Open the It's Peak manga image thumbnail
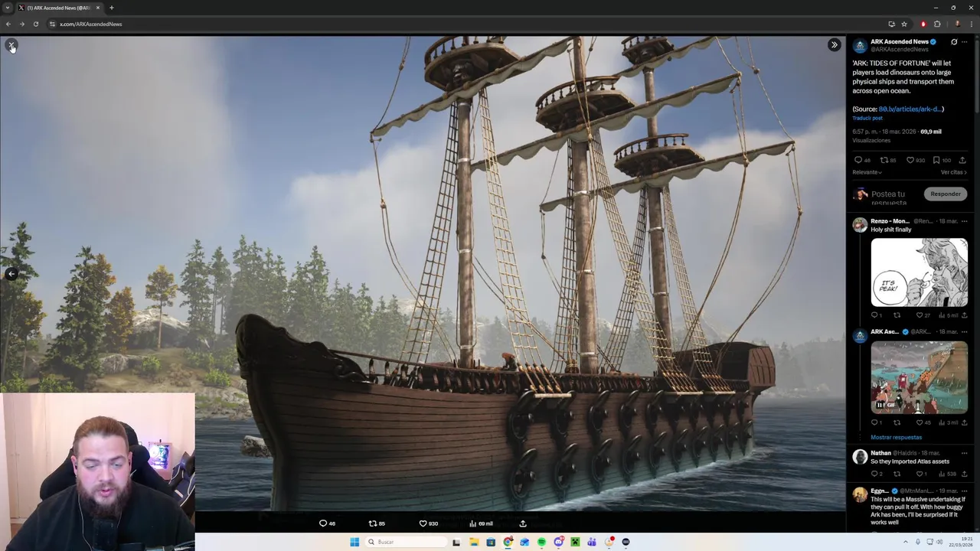The height and width of the screenshot is (551, 980). pyautogui.click(x=920, y=272)
